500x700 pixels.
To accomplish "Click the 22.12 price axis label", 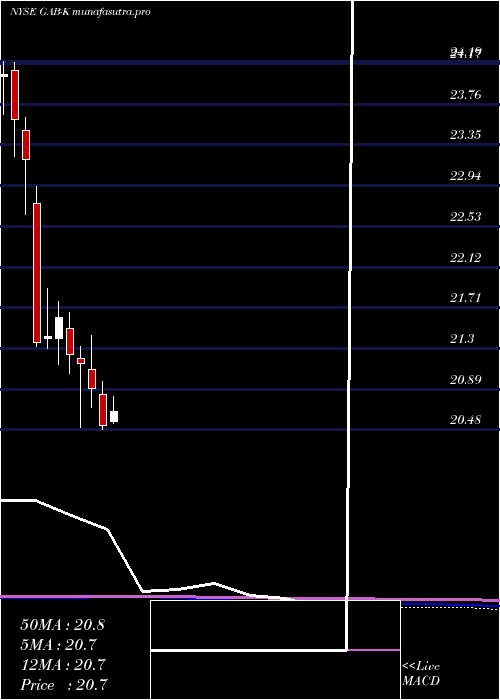I will [466, 258].
